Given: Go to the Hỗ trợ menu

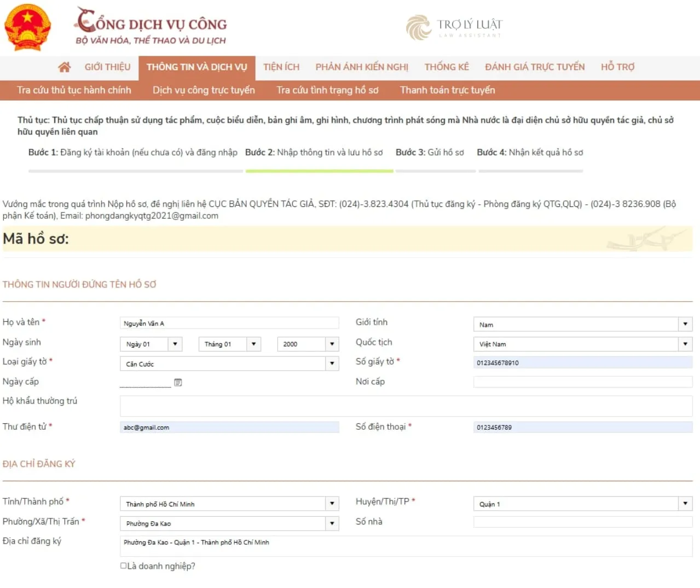Looking at the screenshot, I should coord(617,67).
